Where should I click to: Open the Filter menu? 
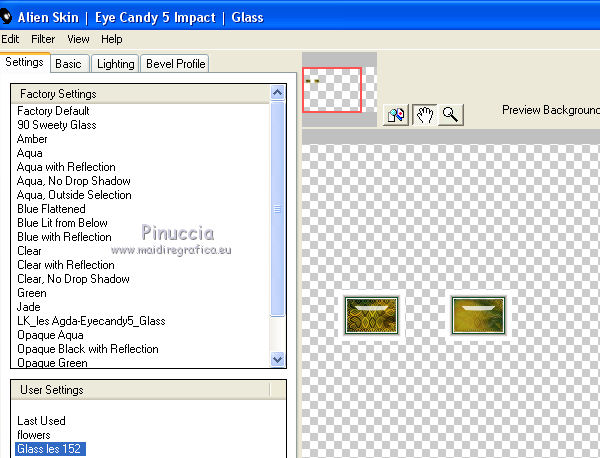(43, 39)
